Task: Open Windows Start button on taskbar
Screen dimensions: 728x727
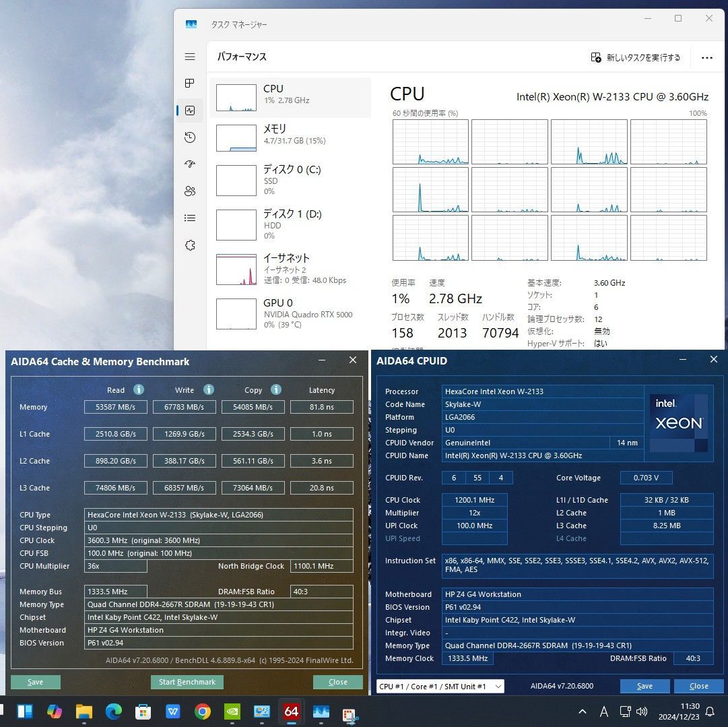Action: 24,712
